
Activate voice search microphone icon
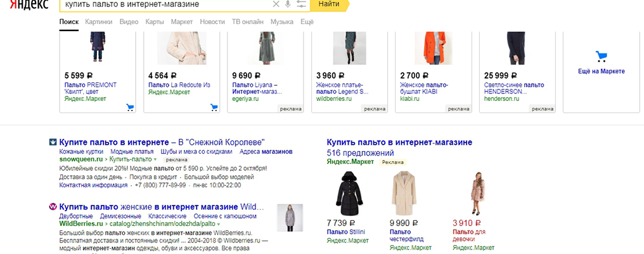tap(288, 4)
